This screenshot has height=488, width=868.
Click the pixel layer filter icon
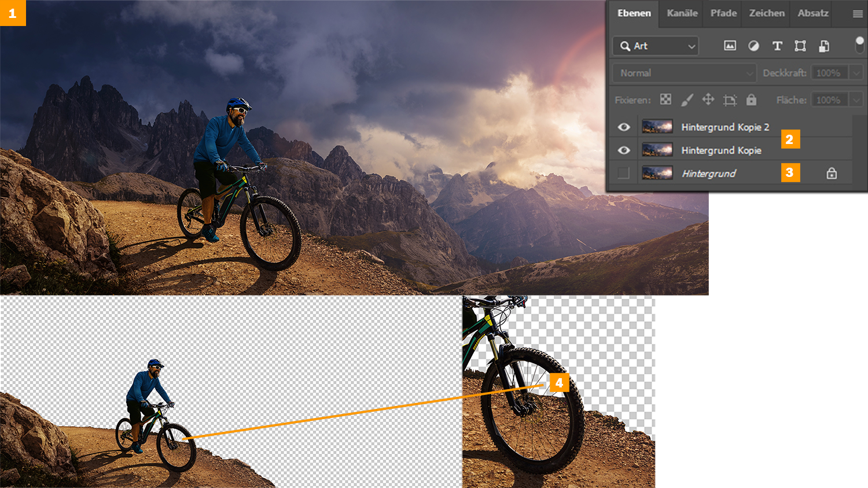[730, 46]
